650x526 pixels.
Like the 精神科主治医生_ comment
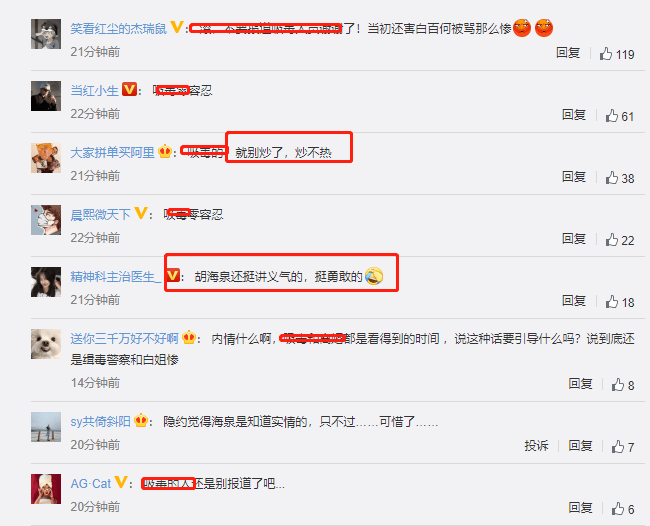pyautogui.click(x=612, y=302)
